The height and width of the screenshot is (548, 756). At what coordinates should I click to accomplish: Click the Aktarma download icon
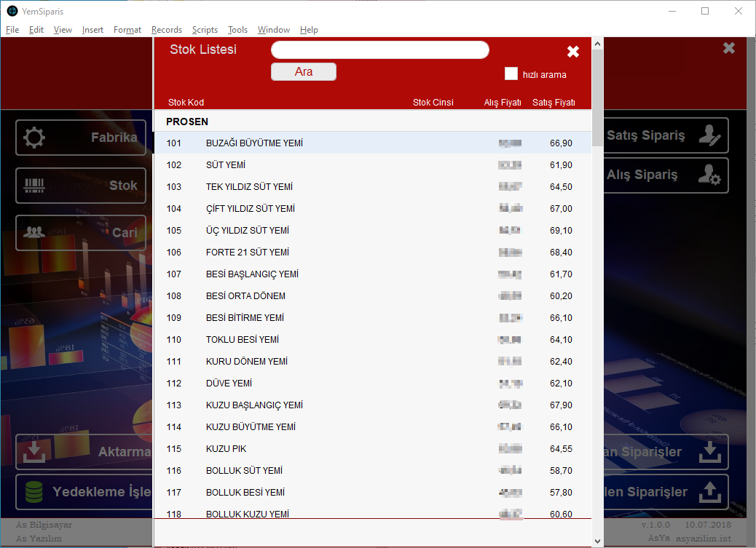[x=34, y=452]
